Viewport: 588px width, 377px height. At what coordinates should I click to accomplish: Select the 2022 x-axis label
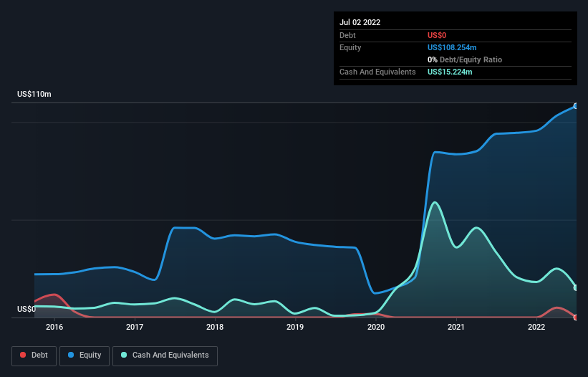point(536,327)
